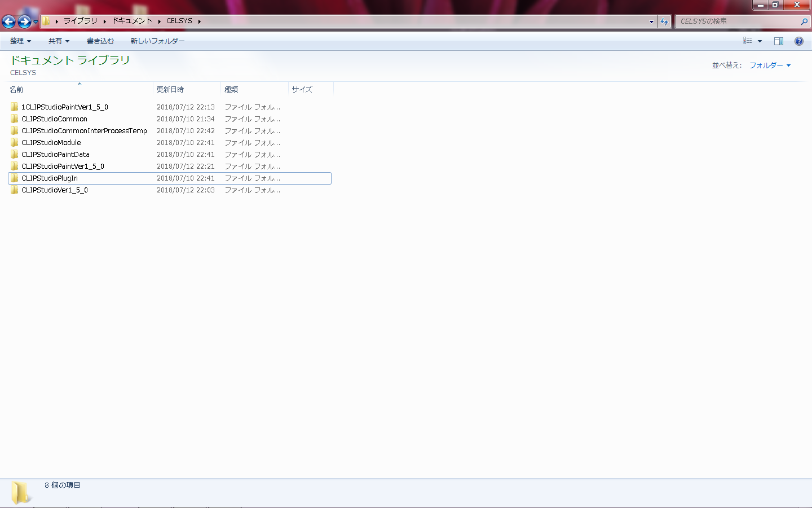
Task: Change the view with the view icon
Action: 748,41
